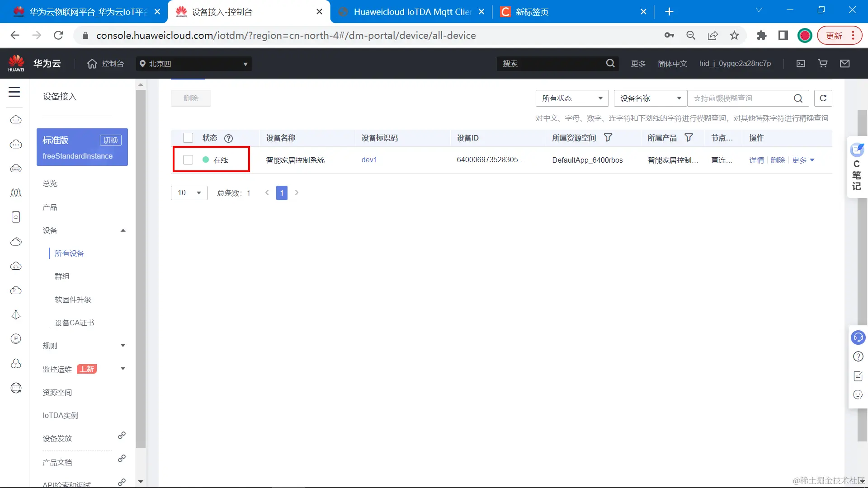Open 群组 in the sidebar
The image size is (868, 488).
pos(62,277)
